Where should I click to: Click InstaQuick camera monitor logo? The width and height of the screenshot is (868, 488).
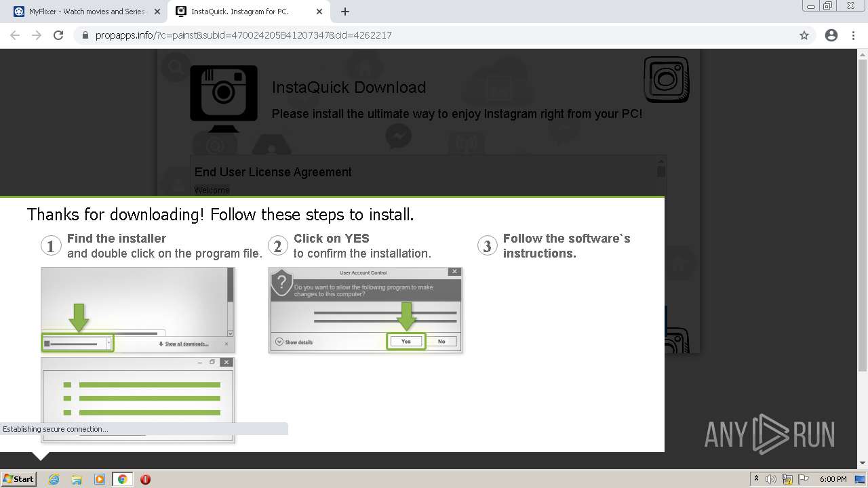coord(224,99)
